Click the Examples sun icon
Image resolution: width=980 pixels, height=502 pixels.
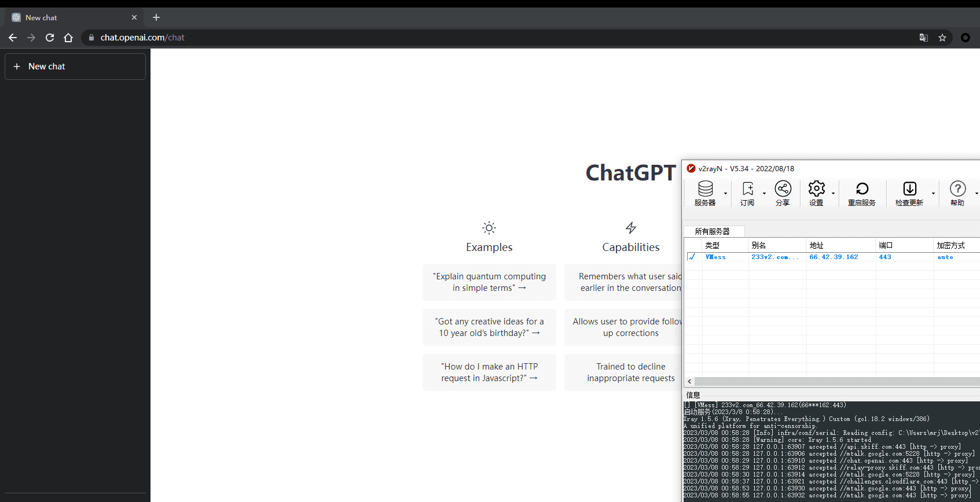[489, 228]
